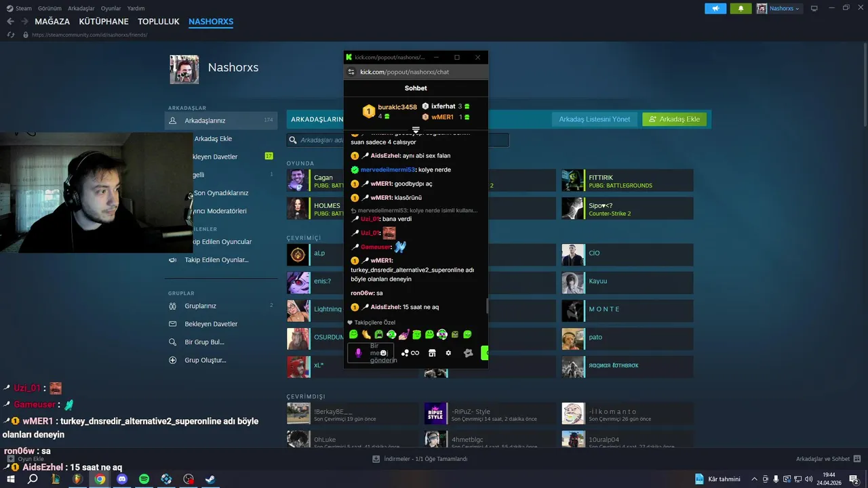Pick the headphone emote with pink eyes
The image size is (868, 488).
[x=442, y=334]
